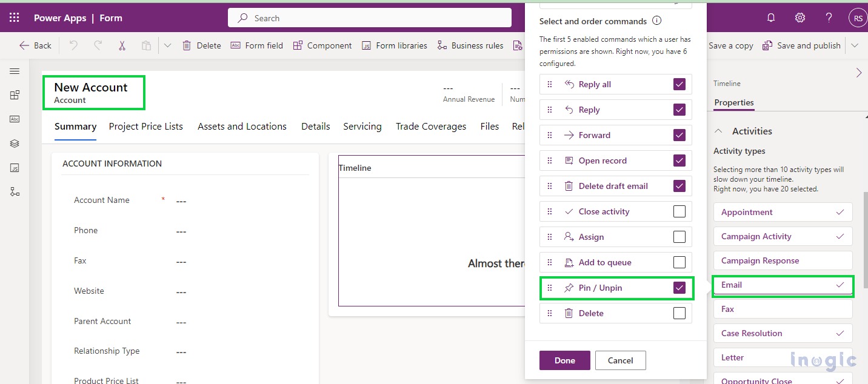The height and width of the screenshot is (384, 868).
Task: Go Back from the form editor
Action: coord(35,45)
